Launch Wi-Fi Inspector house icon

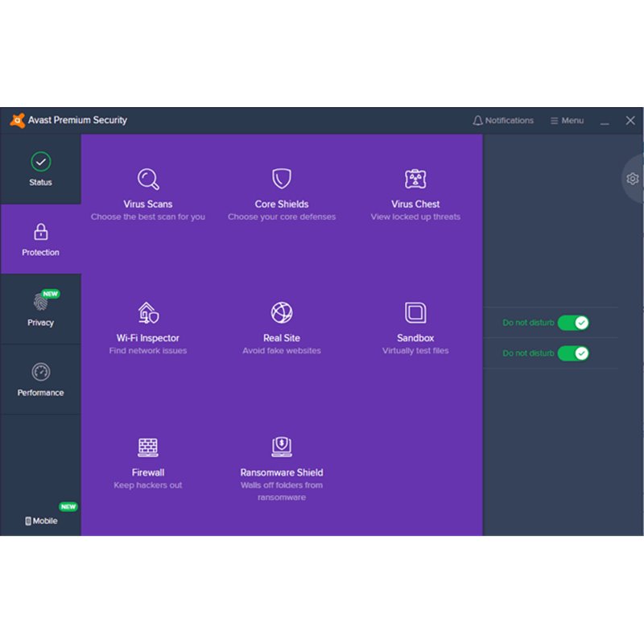pos(148,312)
